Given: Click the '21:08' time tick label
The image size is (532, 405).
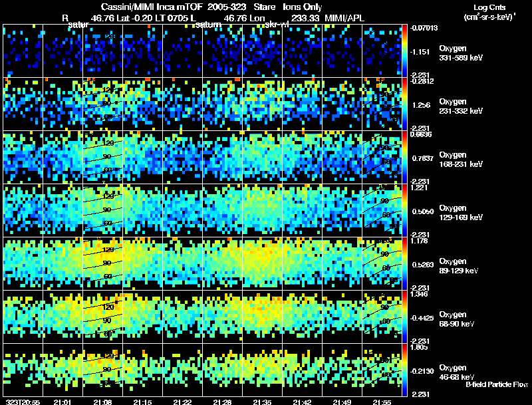Looking at the screenshot, I should [x=102, y=402].
